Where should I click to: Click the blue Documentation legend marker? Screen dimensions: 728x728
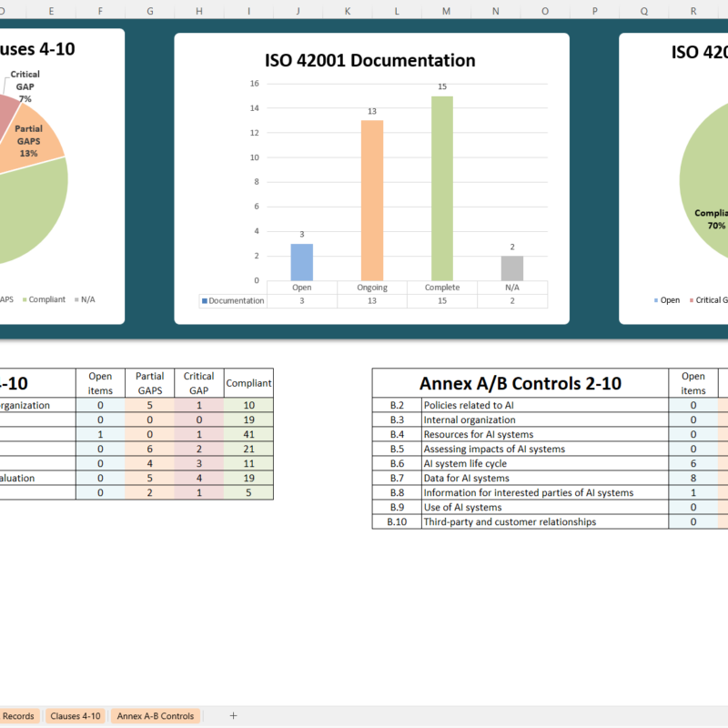pos(205,300)
